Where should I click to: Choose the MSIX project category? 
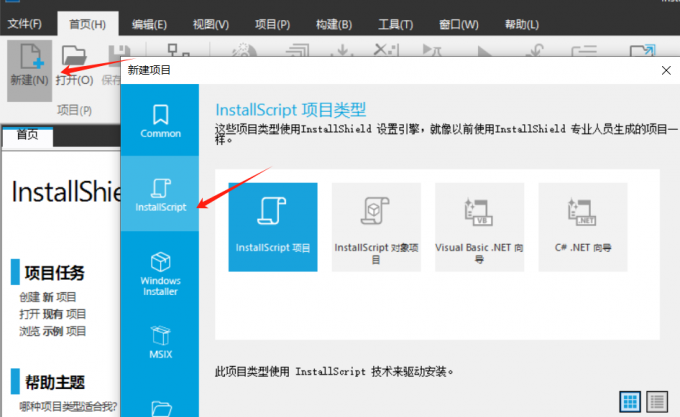click(160, 342)
